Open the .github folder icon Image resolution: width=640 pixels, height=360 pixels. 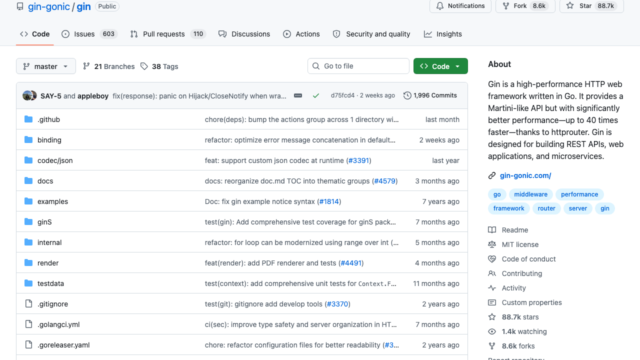pos(28,119)
